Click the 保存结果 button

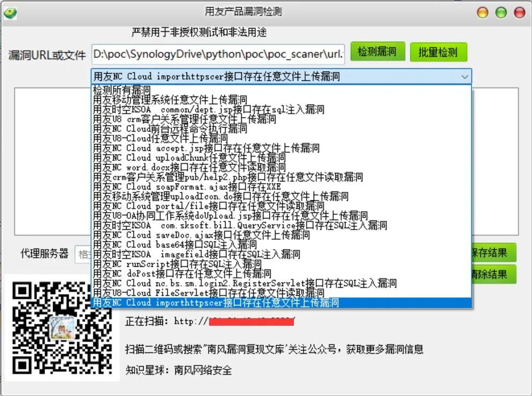tap(494, 252)
